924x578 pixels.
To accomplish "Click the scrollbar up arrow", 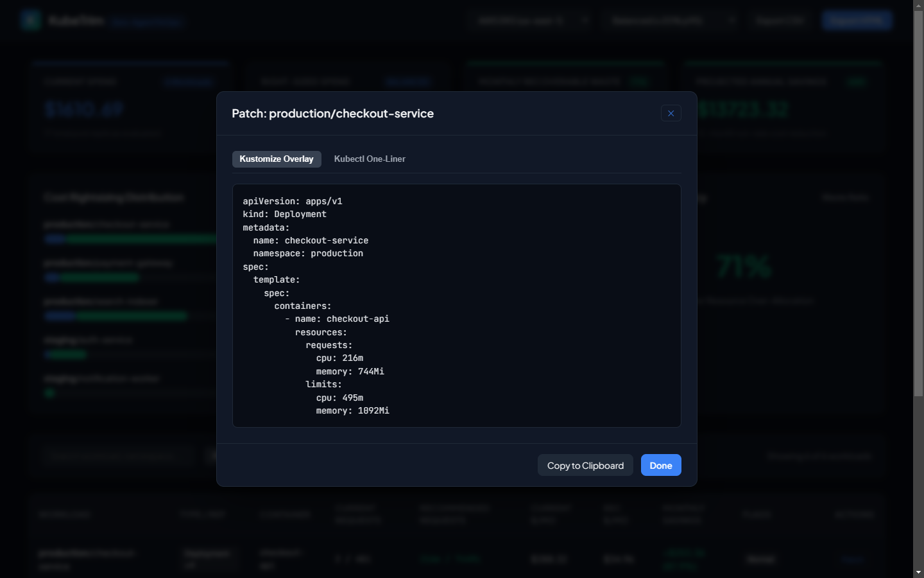I will 918,5.
